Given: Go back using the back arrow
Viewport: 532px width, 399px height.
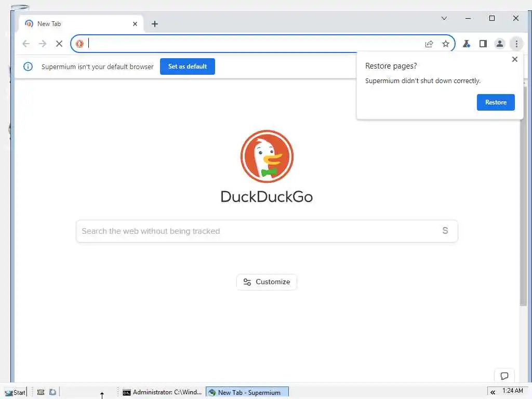Looking at the screenshot, I should coord(26,44).
